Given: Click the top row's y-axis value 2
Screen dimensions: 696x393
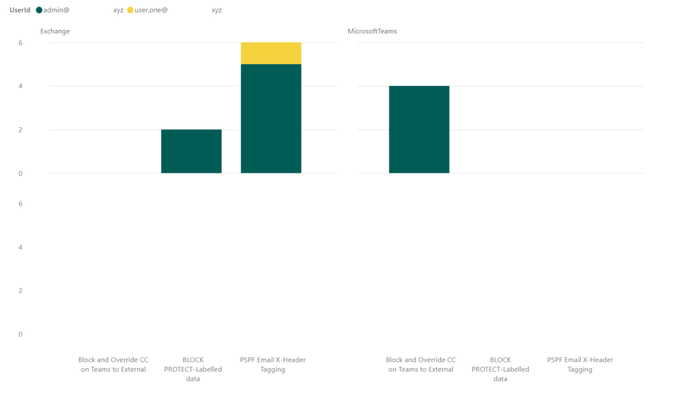Looking at the screenshot, I should coord(20,130).
